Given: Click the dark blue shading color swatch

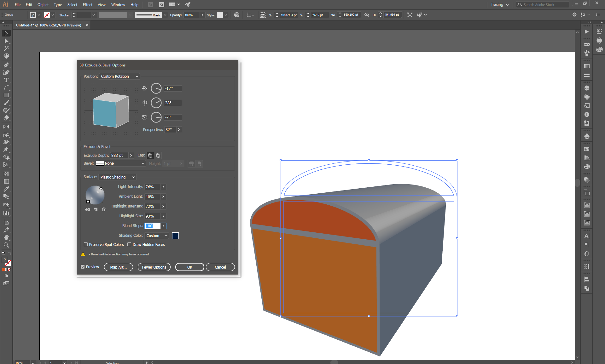Looking at the screenshot, I should 175,236.
